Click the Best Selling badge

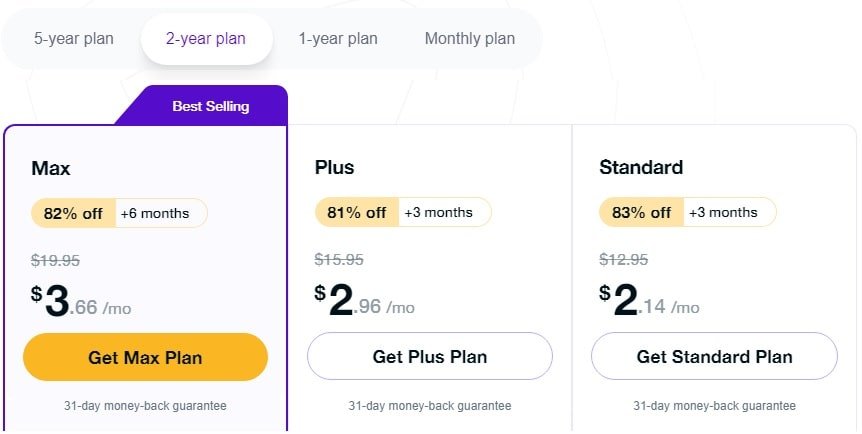[x=210, y=106]
